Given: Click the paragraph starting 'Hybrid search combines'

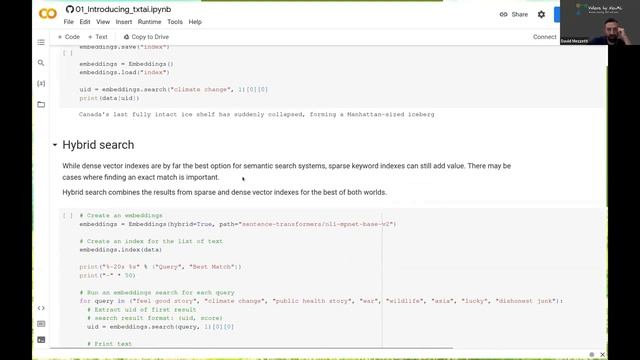Looking at the screenshot, I should (224, 192).
